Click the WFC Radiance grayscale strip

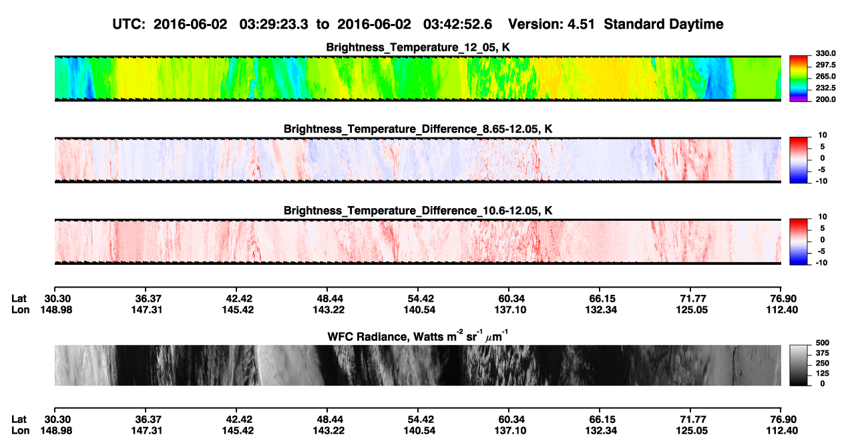(x=417, y=365)
